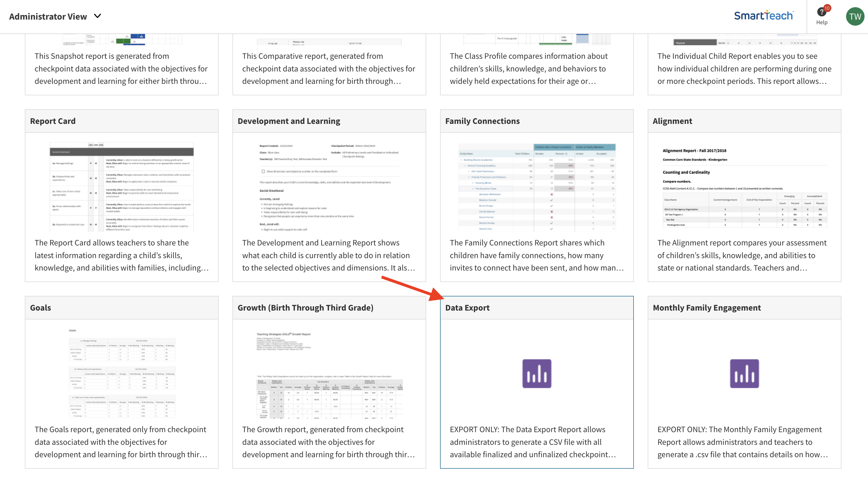Click 'The Goals report, generated only' description

coord(121,442)
